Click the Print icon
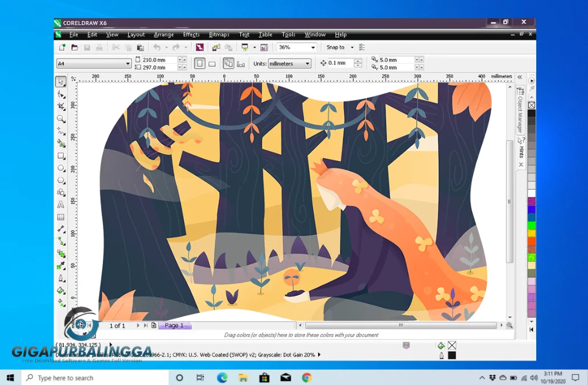The width and height of the screenshot is (588, 385). 100,47
